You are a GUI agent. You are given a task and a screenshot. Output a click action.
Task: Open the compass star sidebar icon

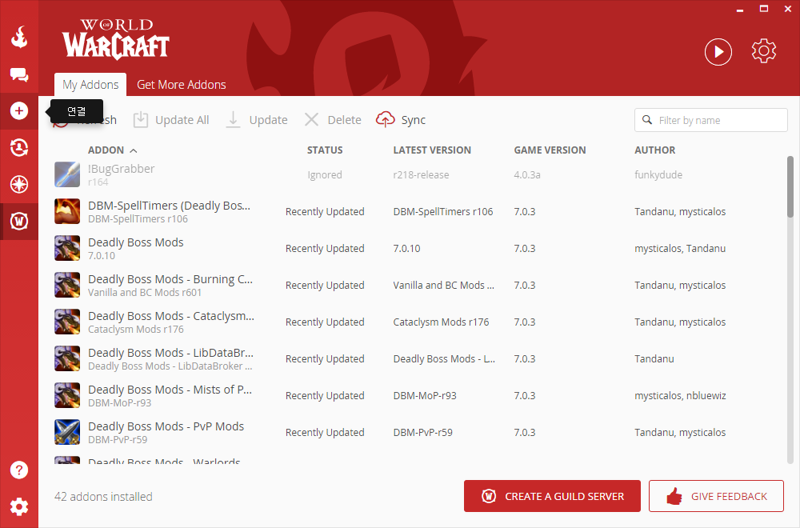pyautogui.click(x=19, y=184)
